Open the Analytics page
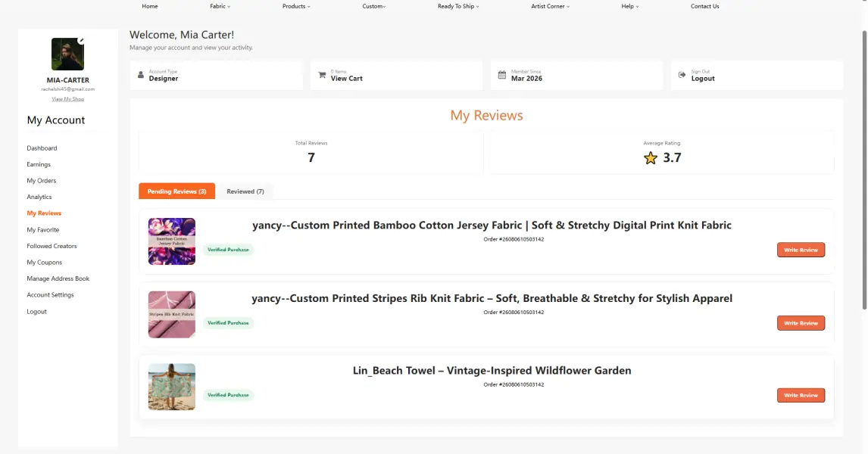868x454 pixels. pos(39,197)
